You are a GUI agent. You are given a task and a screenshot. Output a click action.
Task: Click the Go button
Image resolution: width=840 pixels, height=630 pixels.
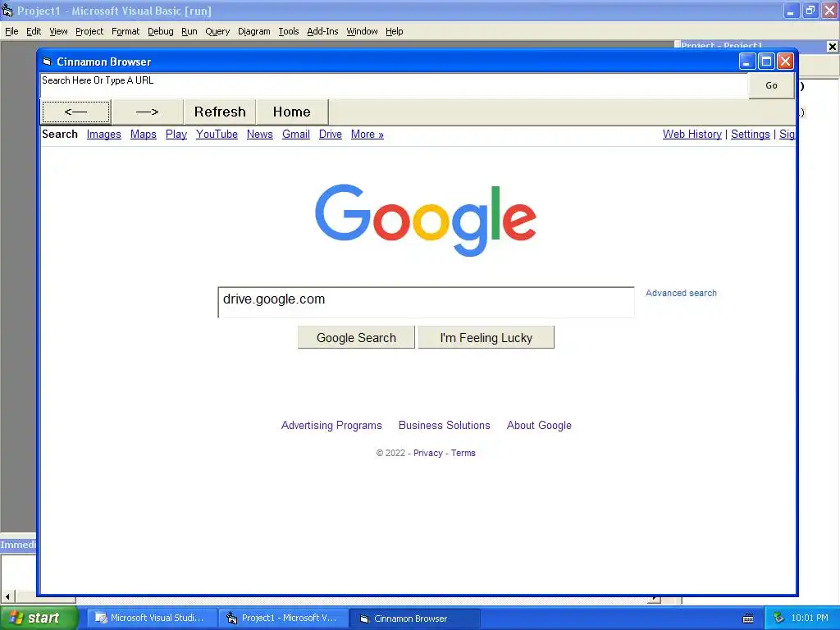771,85
